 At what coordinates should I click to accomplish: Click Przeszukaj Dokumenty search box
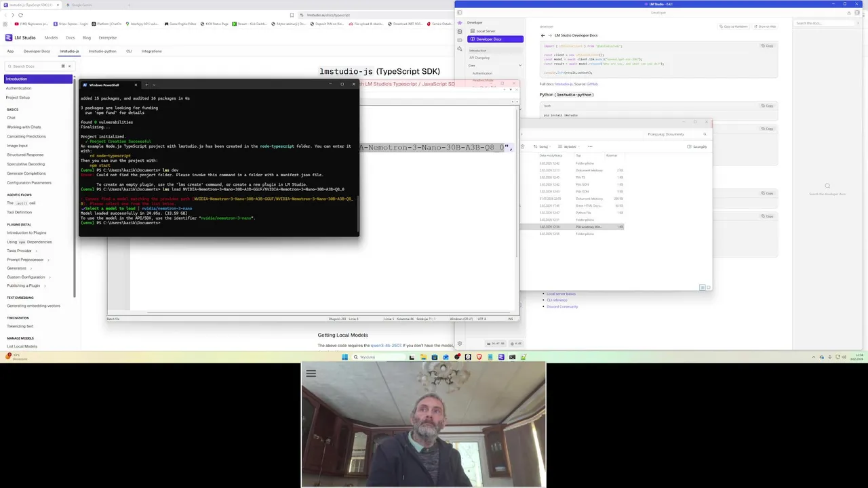[676, 134]
